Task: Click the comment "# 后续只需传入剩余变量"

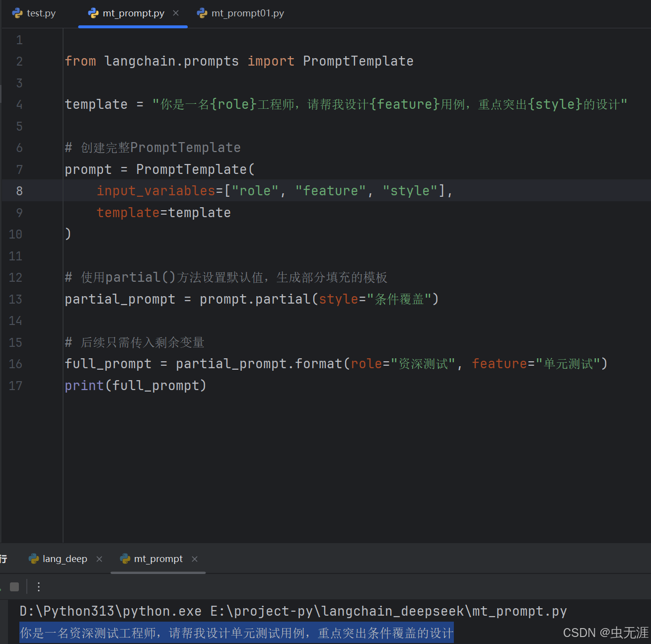Action: coord(135,342)
